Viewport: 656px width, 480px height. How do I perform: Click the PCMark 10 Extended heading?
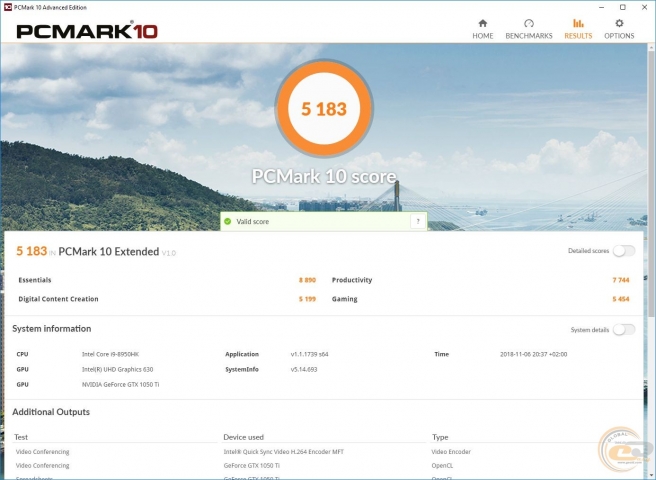click(x=108, y=252)
